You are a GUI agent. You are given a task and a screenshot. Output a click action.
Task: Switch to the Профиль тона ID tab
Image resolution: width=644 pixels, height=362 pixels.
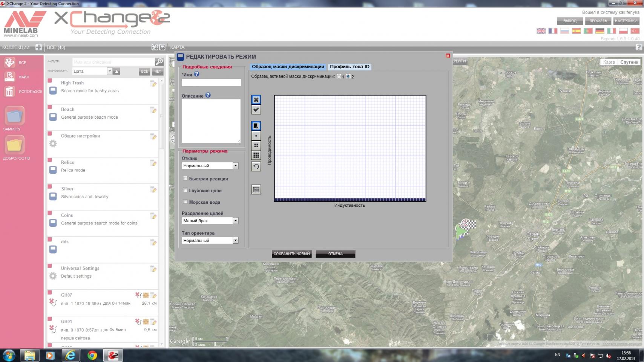350,67
